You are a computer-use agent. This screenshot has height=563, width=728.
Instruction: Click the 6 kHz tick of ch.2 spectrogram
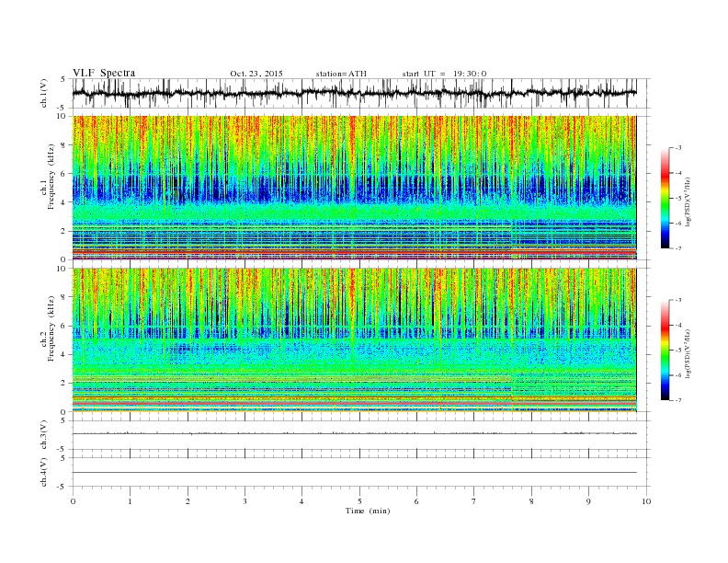pyautogui.click(x=64, y=326)
